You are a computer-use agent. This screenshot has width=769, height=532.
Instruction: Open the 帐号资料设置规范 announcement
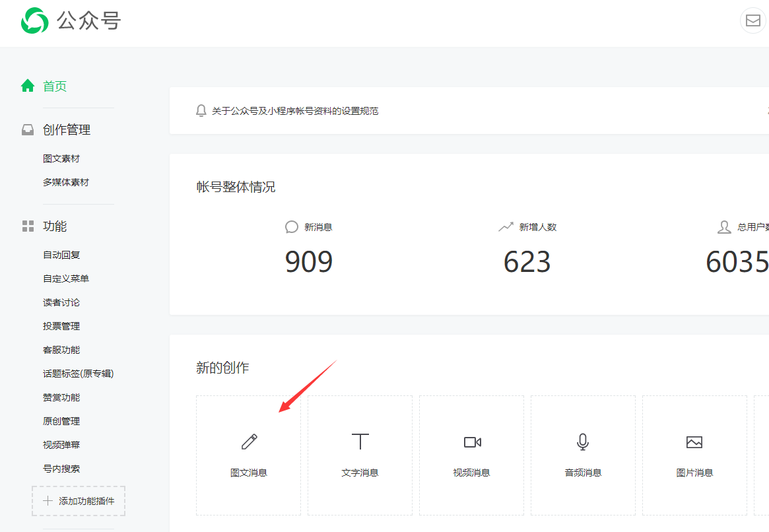coord(294,111)
